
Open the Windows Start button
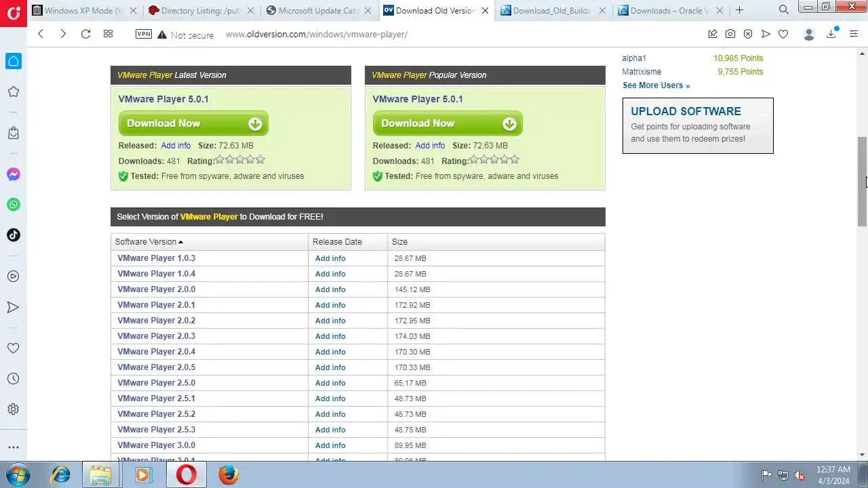click(x=17, y=474)
